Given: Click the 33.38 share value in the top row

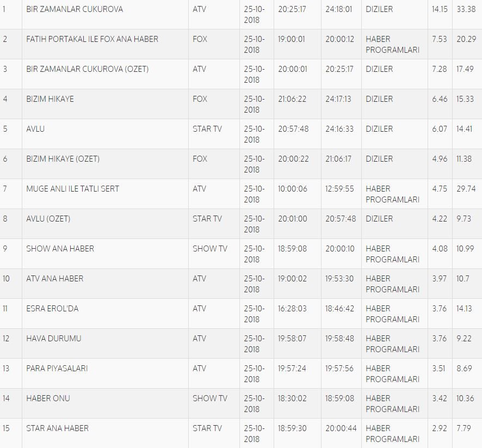Looking at the screenshot, I should [x=465, y=9].
